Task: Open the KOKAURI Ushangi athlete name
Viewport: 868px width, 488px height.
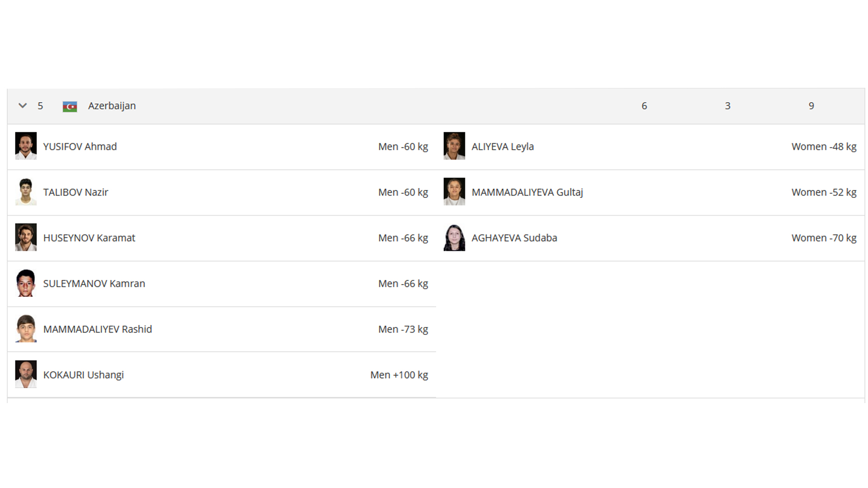Action: 83,375
